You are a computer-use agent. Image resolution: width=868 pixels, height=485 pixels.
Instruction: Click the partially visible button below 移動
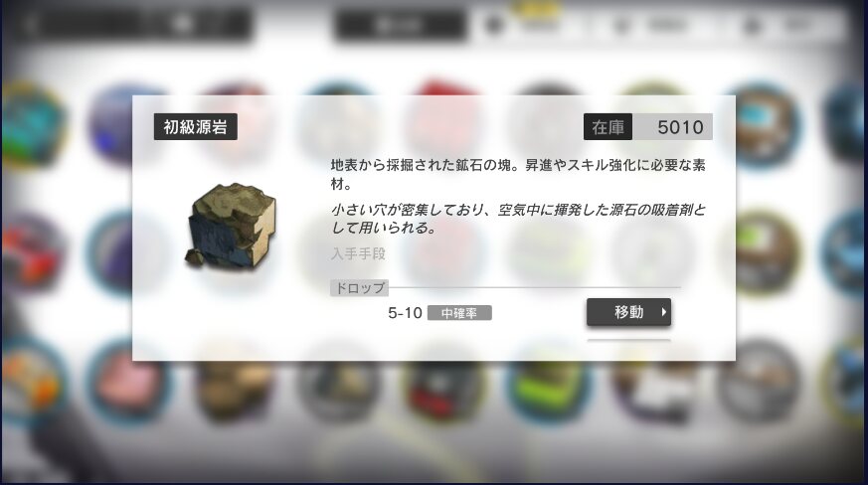click(x=628, y=341)
